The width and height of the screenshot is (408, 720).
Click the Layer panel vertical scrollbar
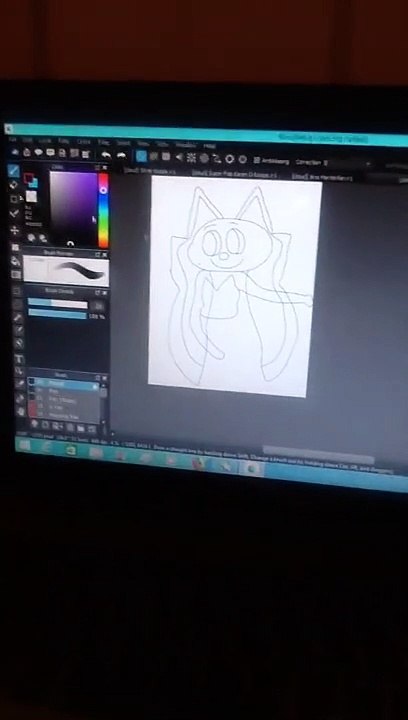click(104, 400)
